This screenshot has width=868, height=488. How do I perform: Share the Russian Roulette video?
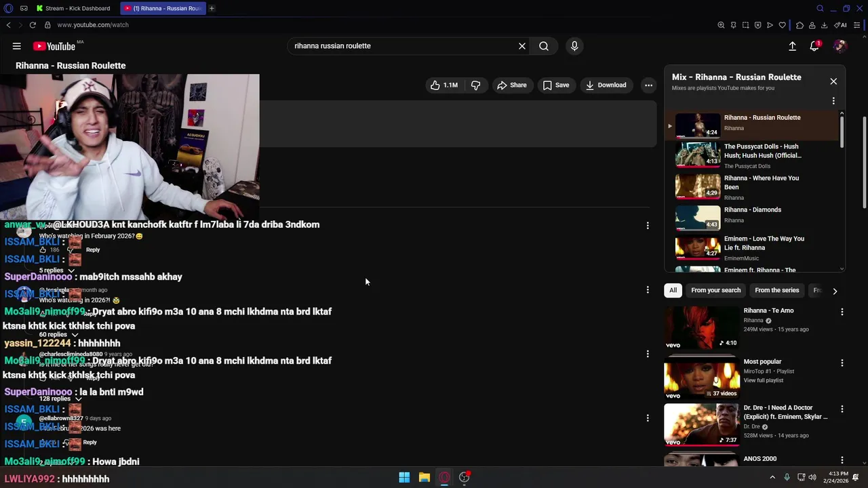[512, 85]
